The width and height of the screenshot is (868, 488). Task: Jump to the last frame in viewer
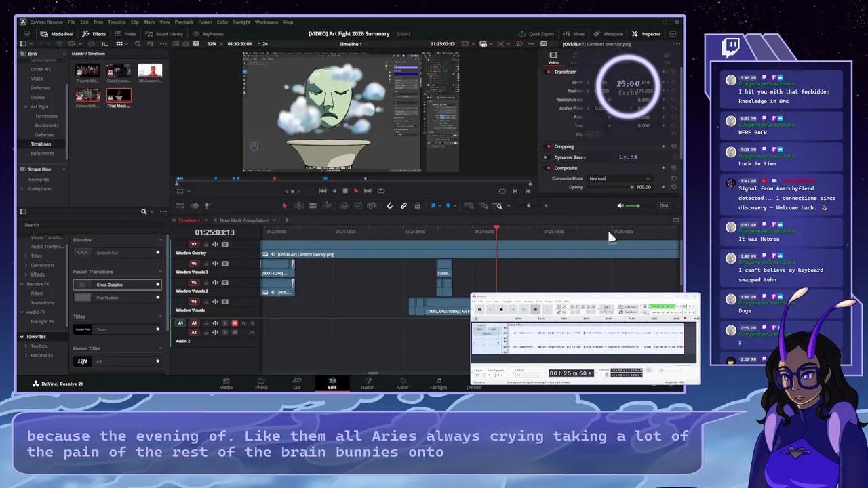pos(368,191)
